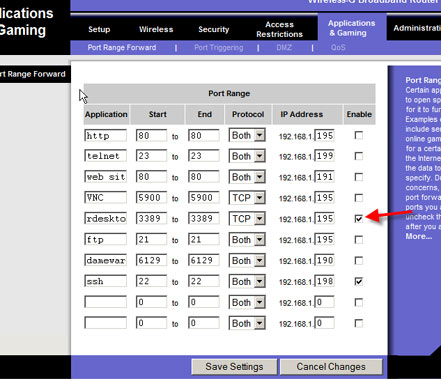The height and width of the screenshot is (381, 441).
Task: Click the Save Settings button
Action: pyautogui.click(x=234, y=367)
